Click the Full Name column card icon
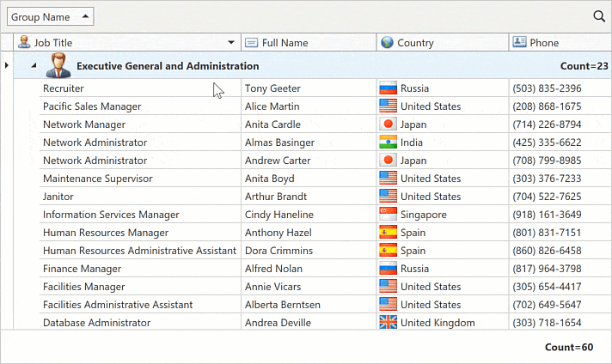The width and height of the screenshot is (612, 364). tap(251, 42)
